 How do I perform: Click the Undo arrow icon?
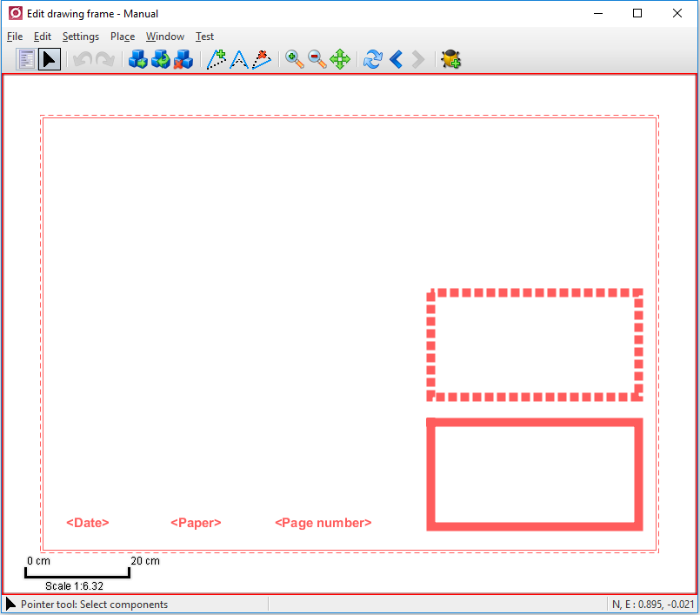(x=83, y=59)
